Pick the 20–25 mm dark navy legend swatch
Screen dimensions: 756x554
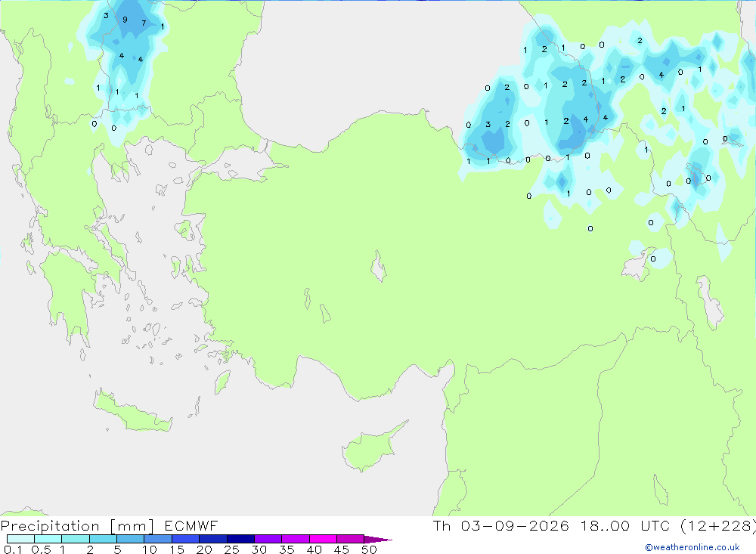pos(212,539)
